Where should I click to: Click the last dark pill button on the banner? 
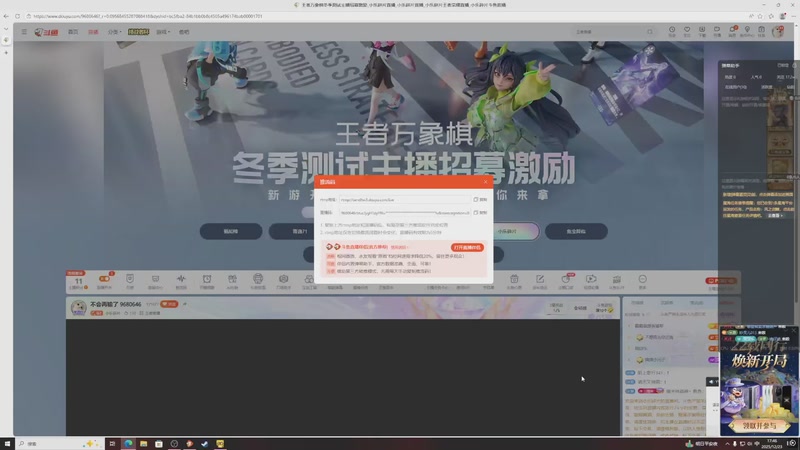[576, 231]
